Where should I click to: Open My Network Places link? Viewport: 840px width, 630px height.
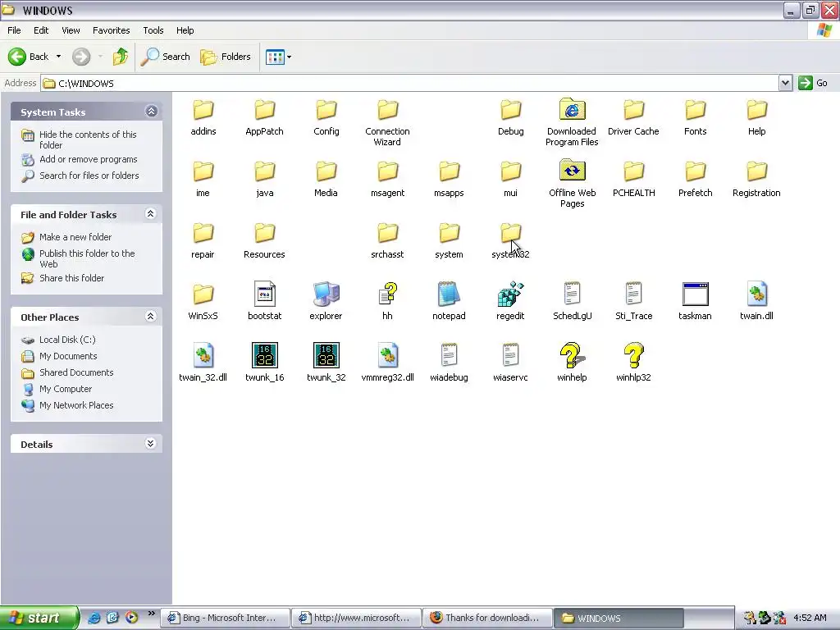[x=76, y=405]
